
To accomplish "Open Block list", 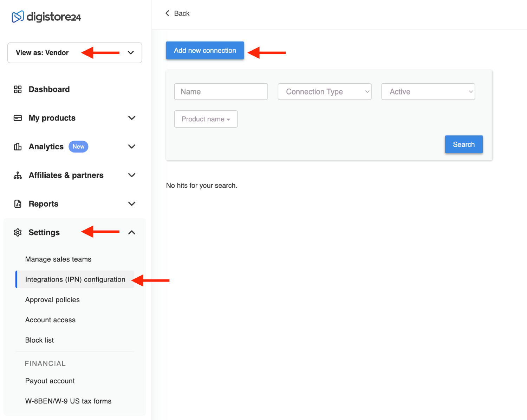I will 39,340.
